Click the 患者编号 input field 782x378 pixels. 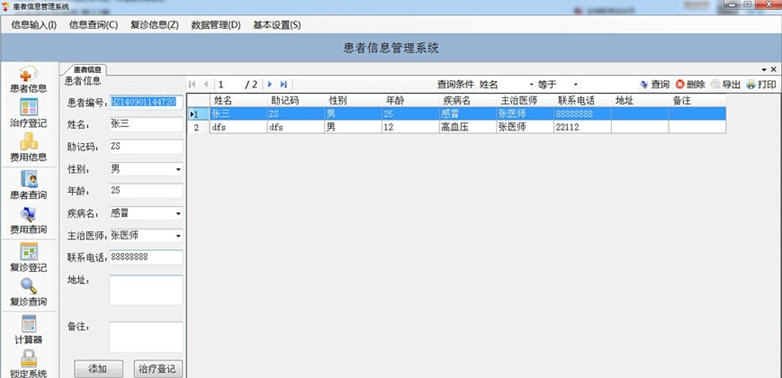[x=146, y=102]
